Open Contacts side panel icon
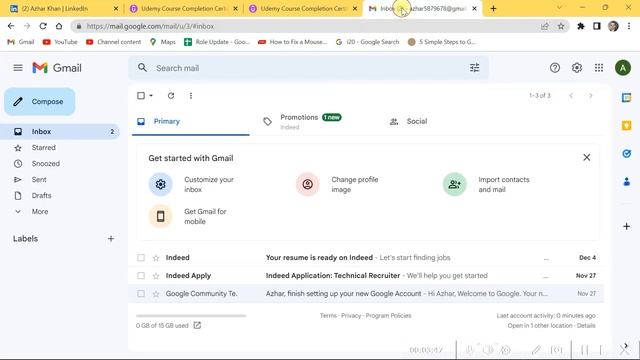The image size is (640, 360). tap(627, 182)
